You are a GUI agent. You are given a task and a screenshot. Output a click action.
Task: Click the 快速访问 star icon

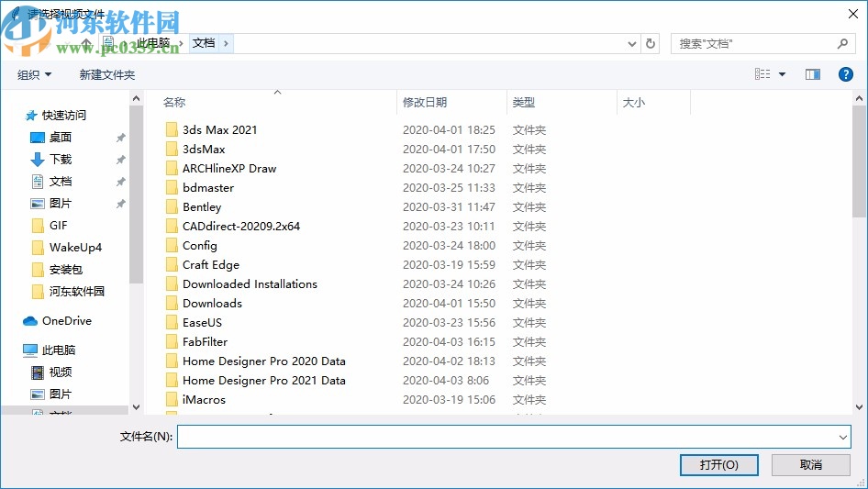pos(31,116)
